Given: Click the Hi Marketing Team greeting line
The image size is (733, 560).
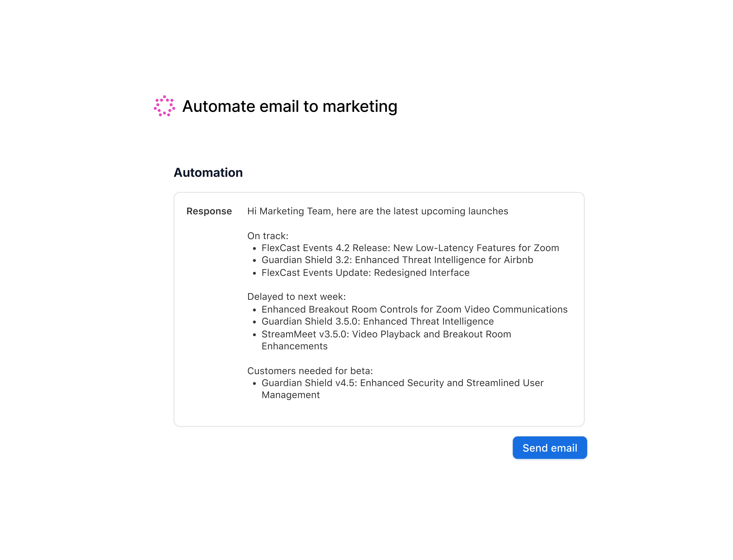Looking at the screenshot, I should [x=377, y=211].
